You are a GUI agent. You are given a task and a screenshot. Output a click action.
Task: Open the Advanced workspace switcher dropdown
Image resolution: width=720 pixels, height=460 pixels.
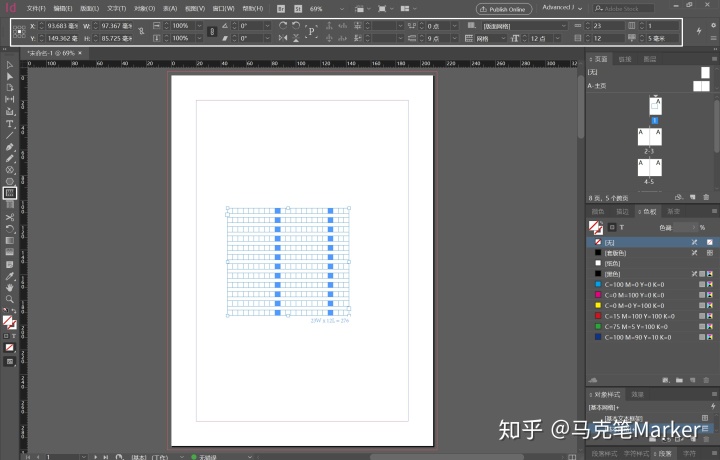(562, 8)
